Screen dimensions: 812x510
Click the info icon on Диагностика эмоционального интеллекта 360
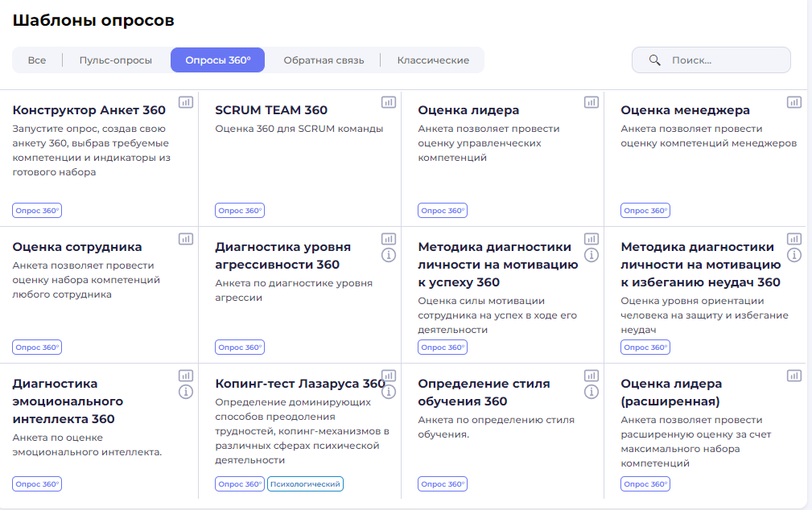(x=186, y=392)
